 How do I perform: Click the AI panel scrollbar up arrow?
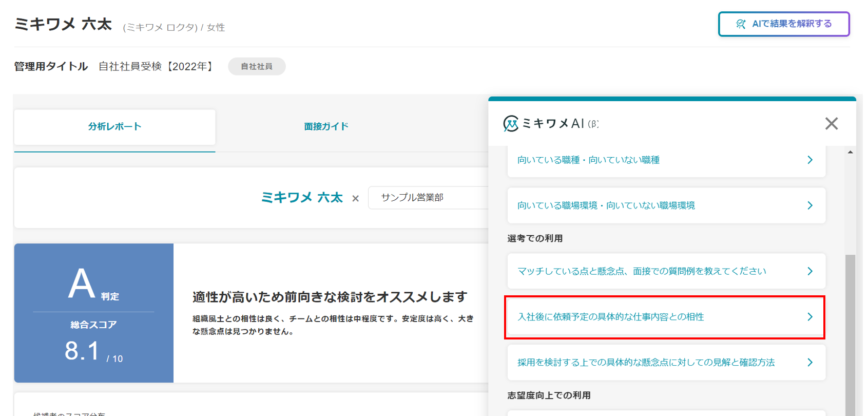coord(851,152)
